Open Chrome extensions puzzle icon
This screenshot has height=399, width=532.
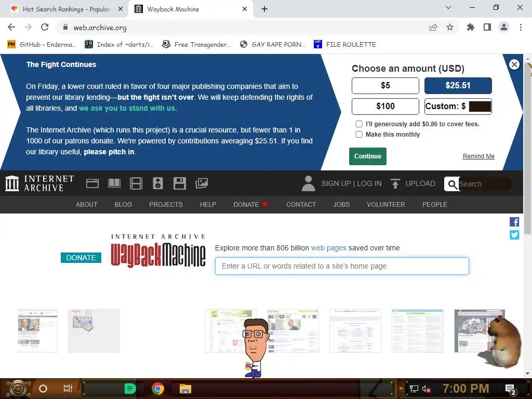click(471, 27)
